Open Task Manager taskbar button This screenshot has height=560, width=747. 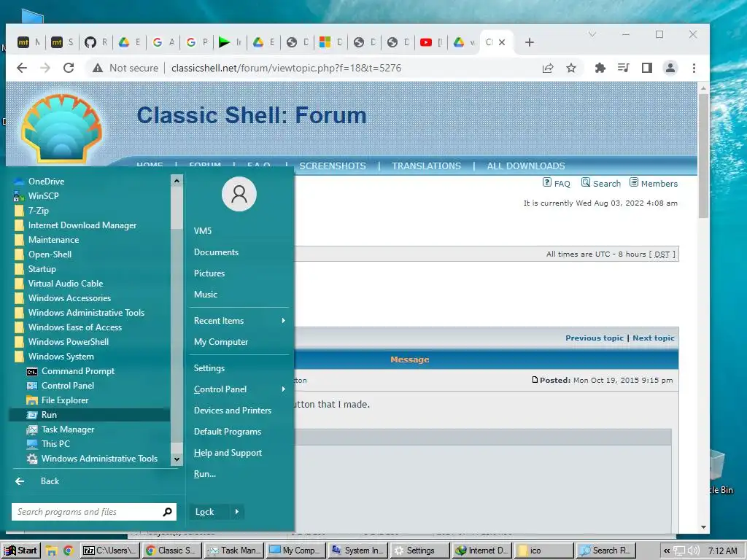234,551
